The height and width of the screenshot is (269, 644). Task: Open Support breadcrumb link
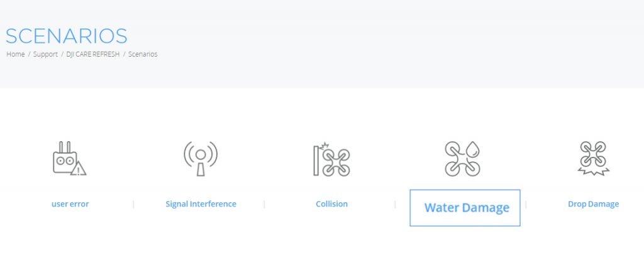(x=45, y=54)
